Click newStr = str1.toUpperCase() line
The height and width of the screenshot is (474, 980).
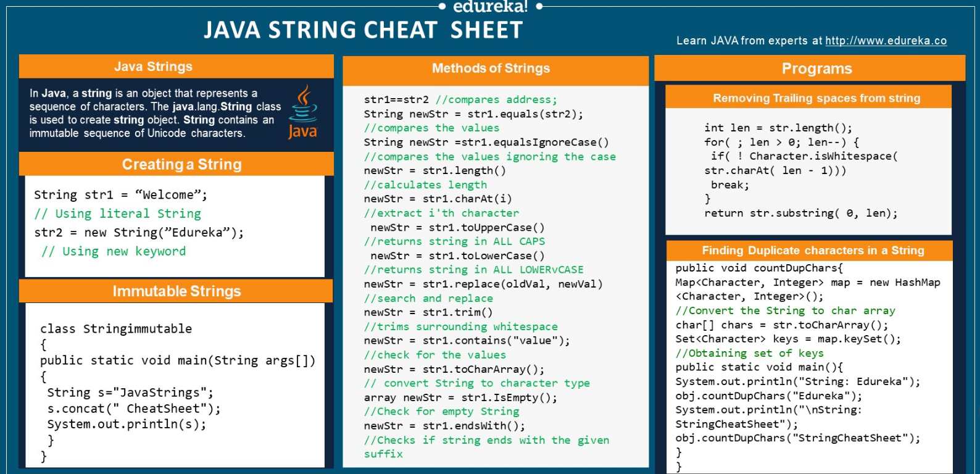click(x=457, y=228)
